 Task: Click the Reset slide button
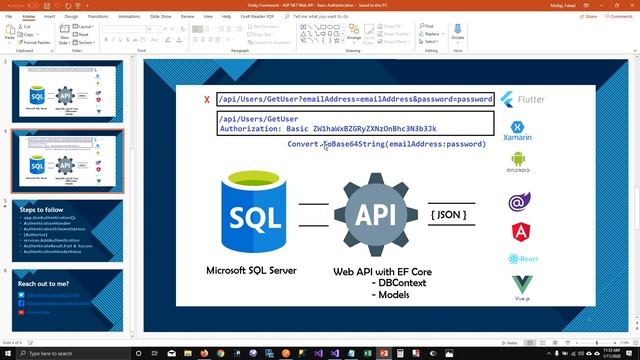click(81, 34)
